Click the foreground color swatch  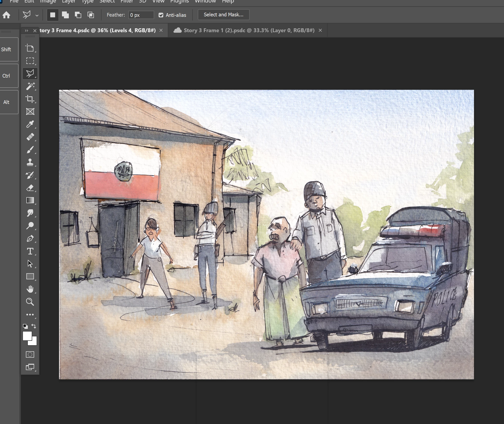point(27,336)
